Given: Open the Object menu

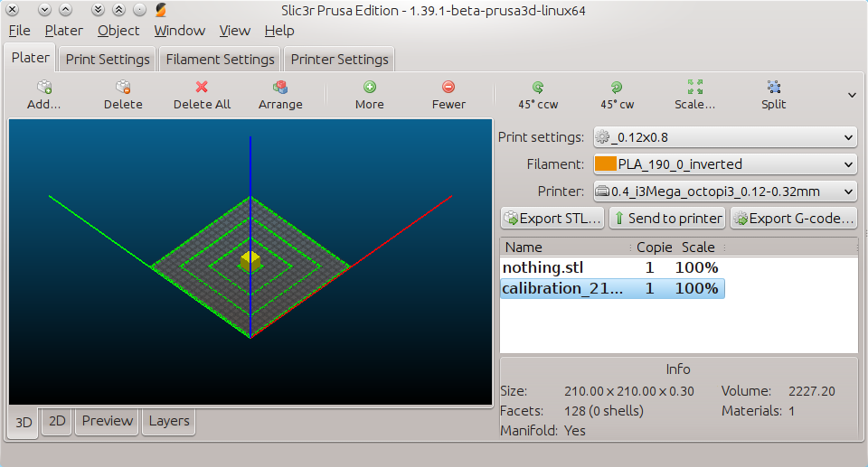Looking at the screenshot, I should coord(118,31).
